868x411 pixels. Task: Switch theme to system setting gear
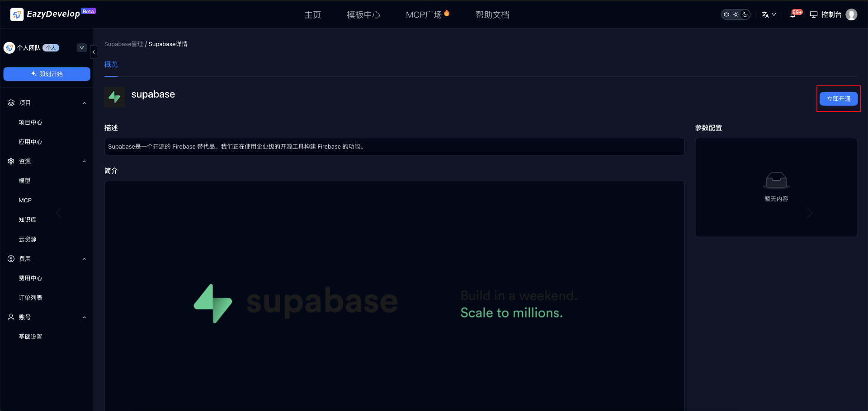(x=726, y=14)
